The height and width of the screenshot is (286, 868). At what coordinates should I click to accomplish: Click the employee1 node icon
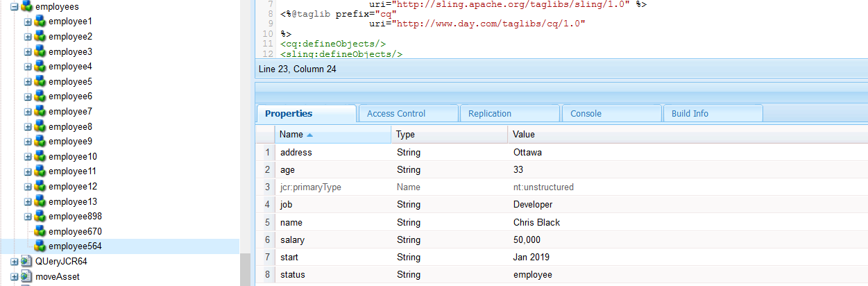click(40, 22)
